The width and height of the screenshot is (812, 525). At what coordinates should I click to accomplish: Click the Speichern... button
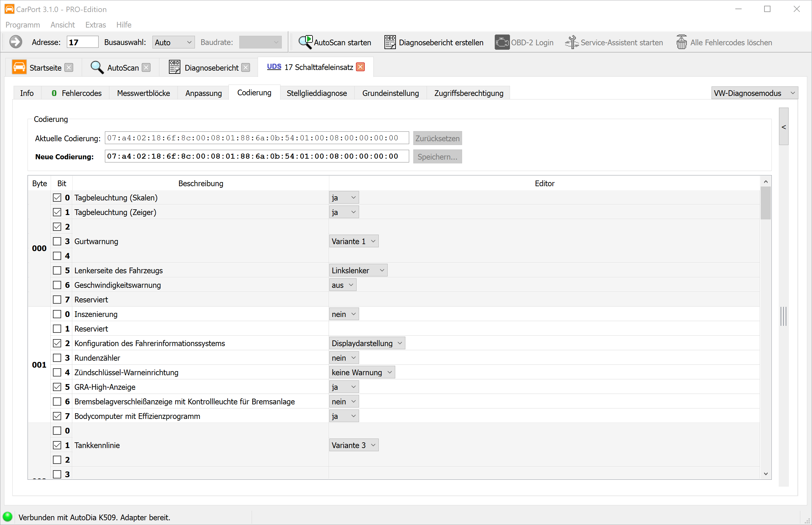pyautogui.click(x=437, y=157)
